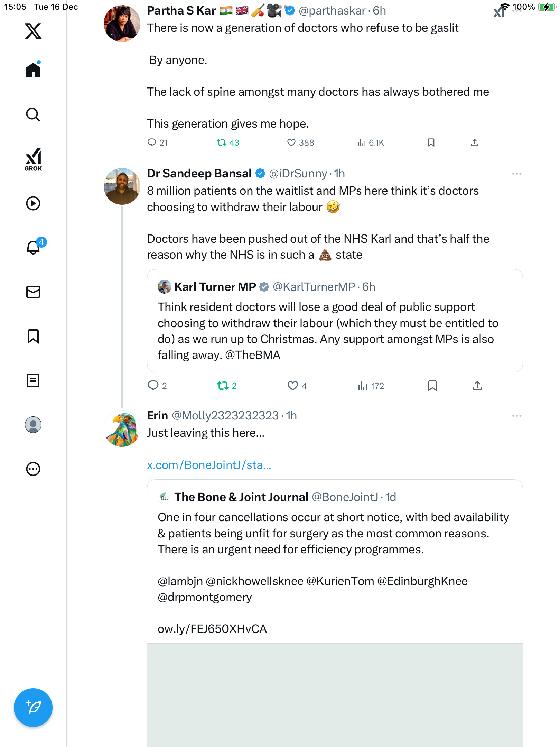
Task: Open the x.com/BoneJointJ link
Action: tap(209, 465)
